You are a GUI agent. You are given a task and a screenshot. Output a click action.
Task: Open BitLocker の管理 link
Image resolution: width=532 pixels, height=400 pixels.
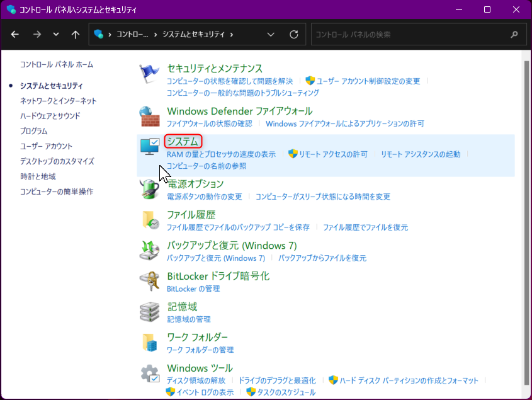pos(193,289)
